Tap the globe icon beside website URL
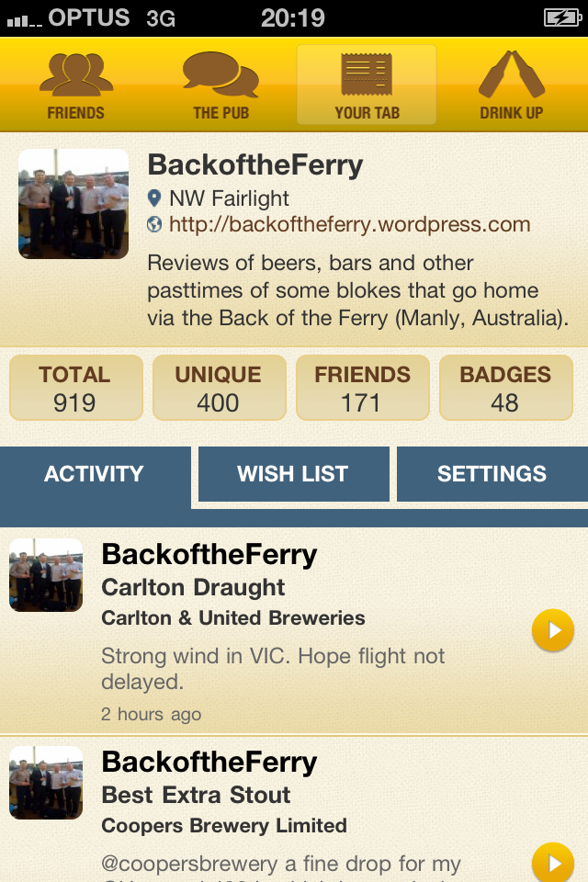588x882 pixels. 155,224
